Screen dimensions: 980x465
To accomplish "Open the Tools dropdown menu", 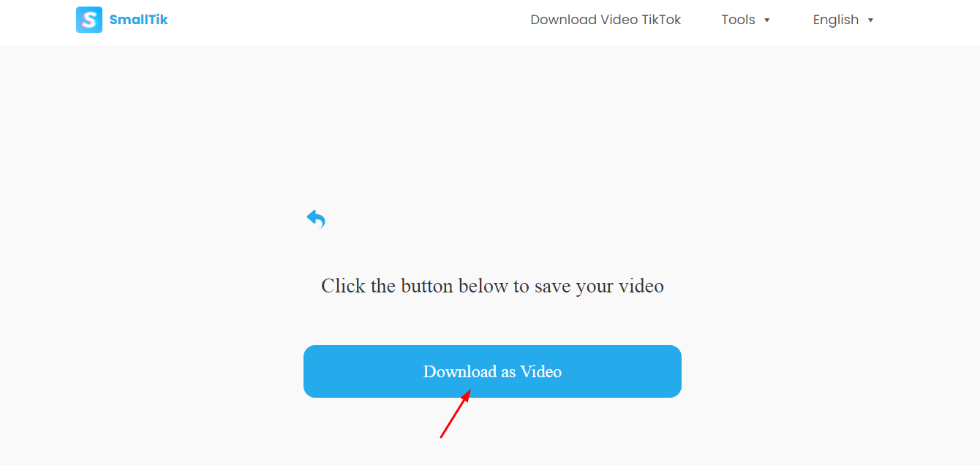I will (x=746, y=20).
